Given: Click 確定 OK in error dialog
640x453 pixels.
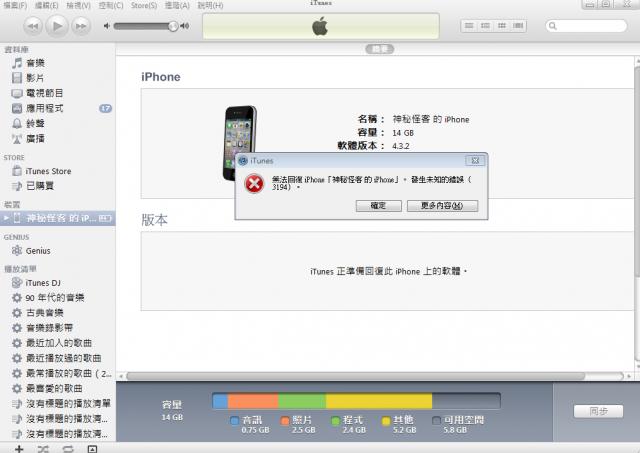Looking at the screenshot, I should (x=378, y=206).
